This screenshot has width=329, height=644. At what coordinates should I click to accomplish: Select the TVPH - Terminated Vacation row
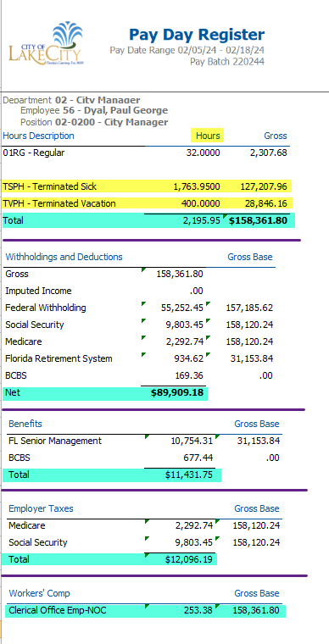[147, 203]
